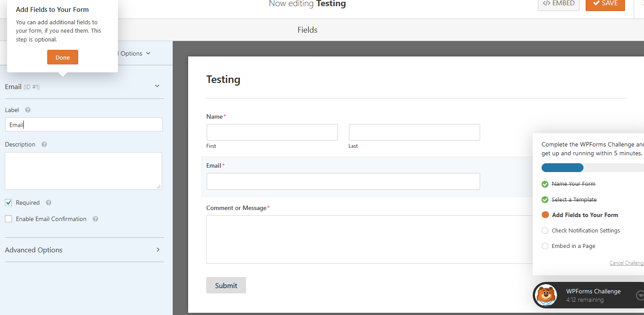Viewport: 644px width, 315px height.
Task: Click the WPForms bear mascot icon
Action: (x=547, y=295)
